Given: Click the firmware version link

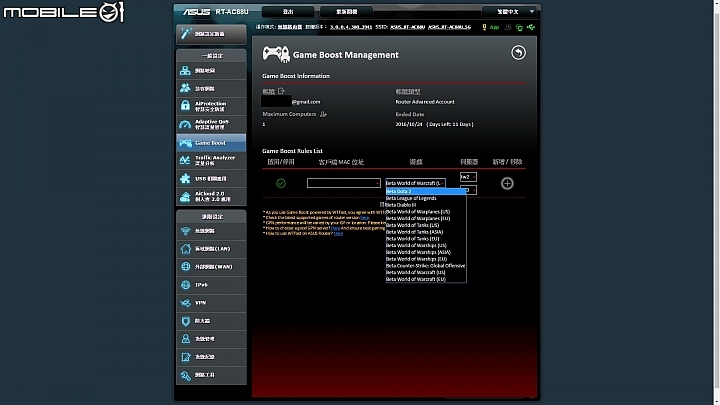Looking at the screenshot, I should click(351, 27).
